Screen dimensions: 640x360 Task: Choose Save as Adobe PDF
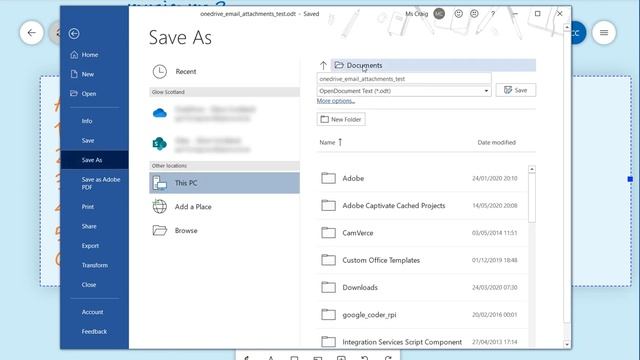(101, 183)
